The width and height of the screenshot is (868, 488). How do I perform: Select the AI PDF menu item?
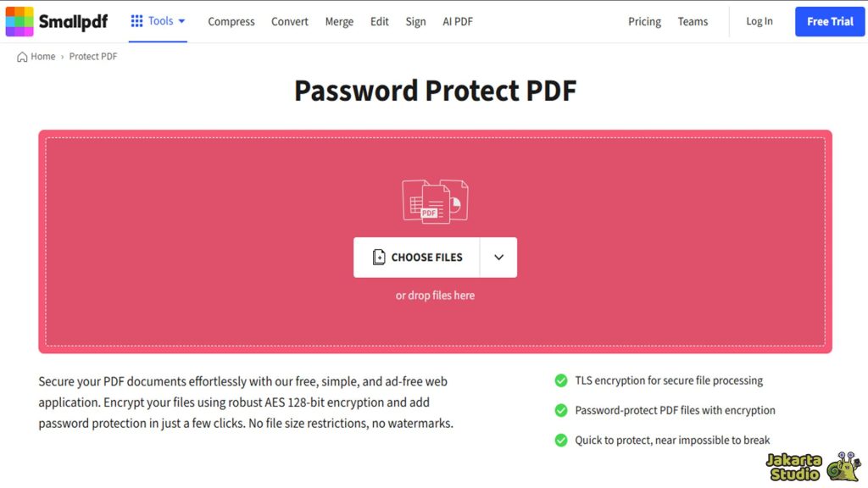click(x=458, y=21)
